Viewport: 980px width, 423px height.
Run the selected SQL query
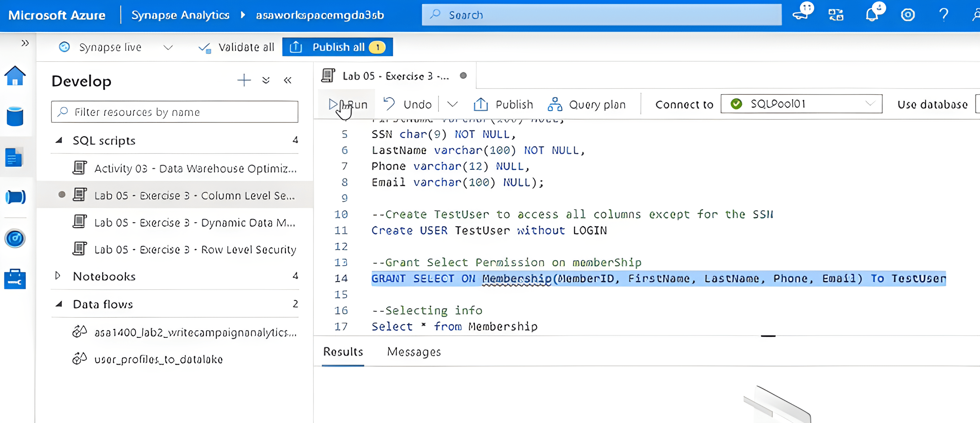click(x=348, y=104)
